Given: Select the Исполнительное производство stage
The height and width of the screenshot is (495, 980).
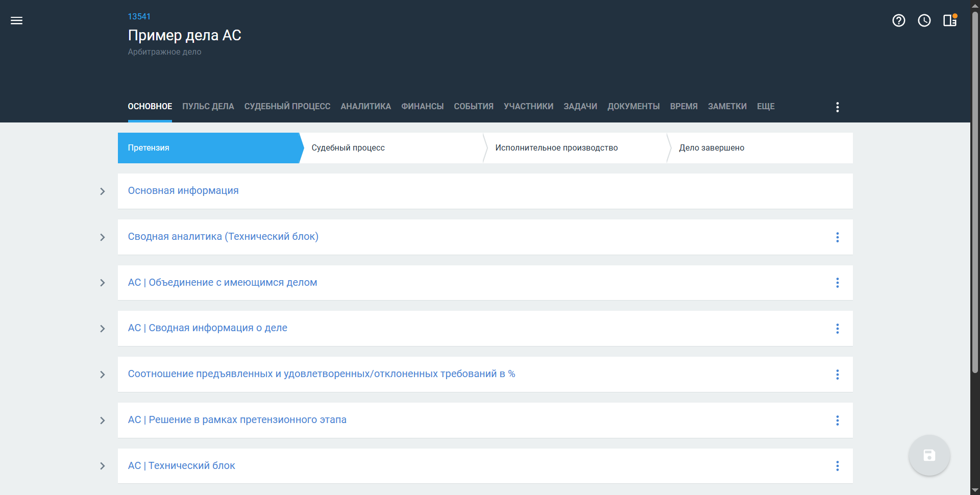Looking at the screenshot, I should [556, 148].
